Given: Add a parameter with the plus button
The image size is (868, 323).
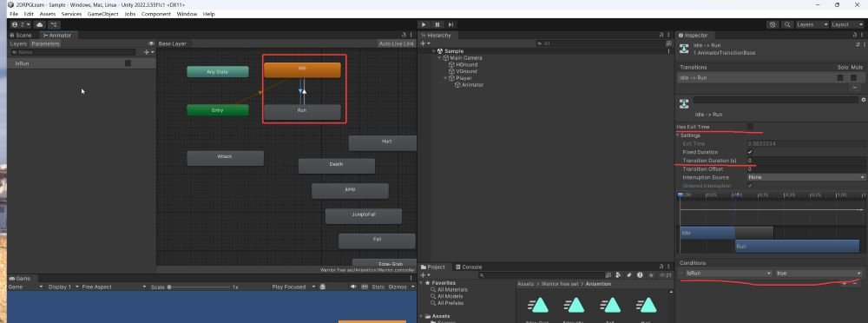Looking at the screenshot, I should [x=148, y=52].
